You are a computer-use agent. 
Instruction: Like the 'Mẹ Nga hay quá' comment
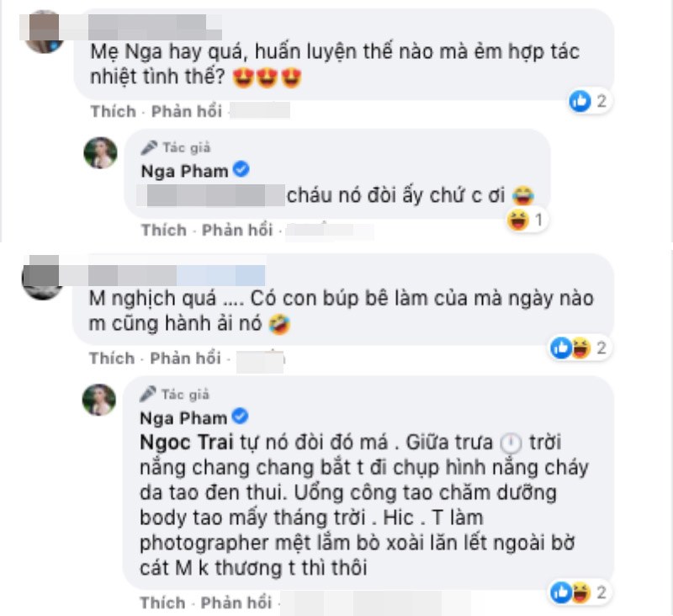click(114, 112)
